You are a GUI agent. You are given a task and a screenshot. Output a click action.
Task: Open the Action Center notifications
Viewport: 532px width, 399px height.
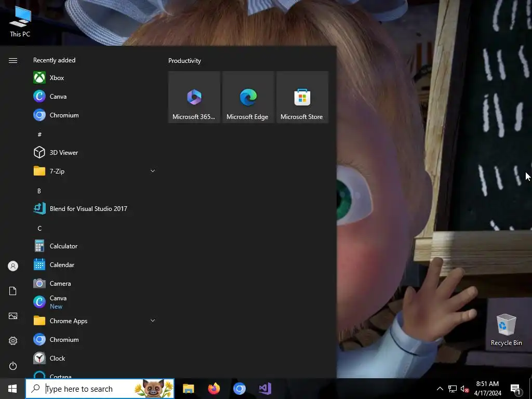(x=516, y=389)
